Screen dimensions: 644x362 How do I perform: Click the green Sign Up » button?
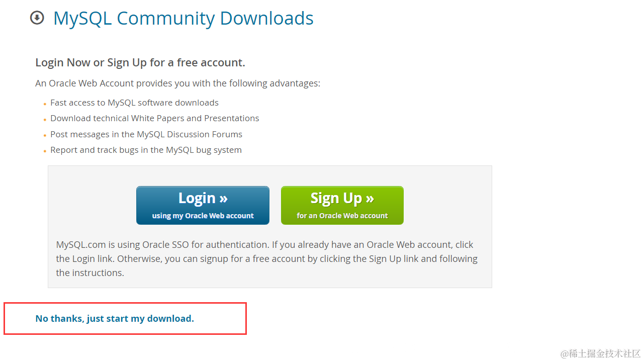342,205
